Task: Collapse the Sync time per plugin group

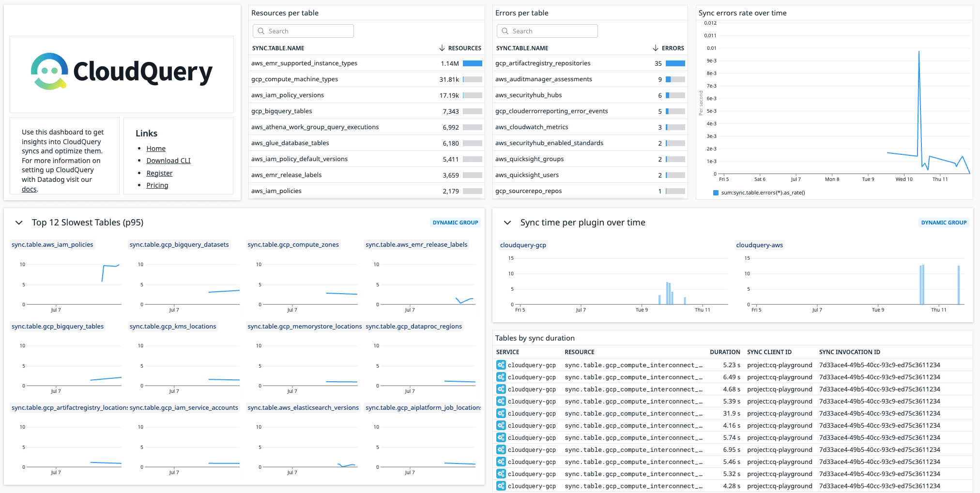Action: tap(507, 223)
